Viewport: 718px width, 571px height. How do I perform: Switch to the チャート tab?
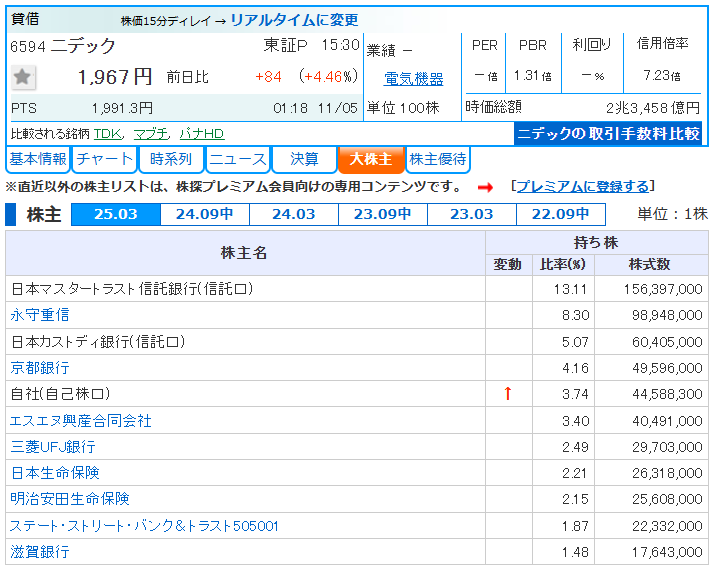[x=104, y=159]
